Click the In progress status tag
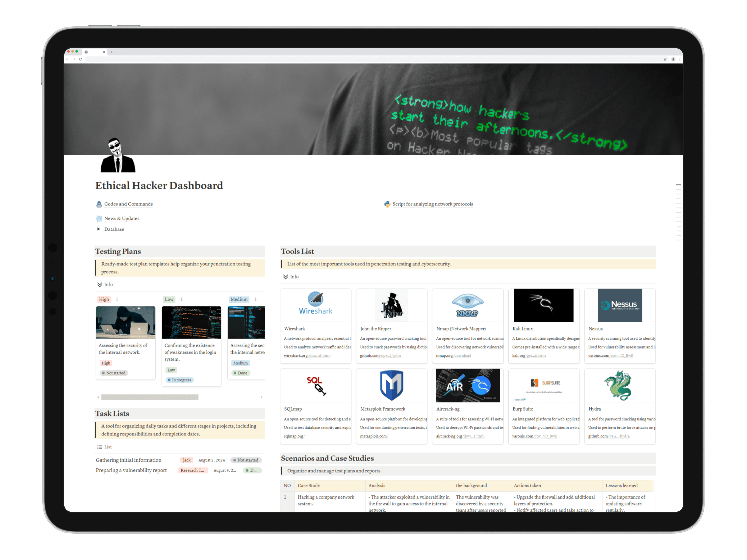The height and width of the screenshot is (560, 747). 179,380
